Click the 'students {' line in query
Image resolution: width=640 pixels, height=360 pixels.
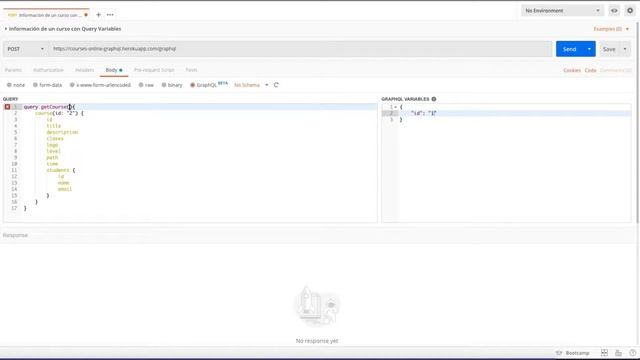point(60,170)
